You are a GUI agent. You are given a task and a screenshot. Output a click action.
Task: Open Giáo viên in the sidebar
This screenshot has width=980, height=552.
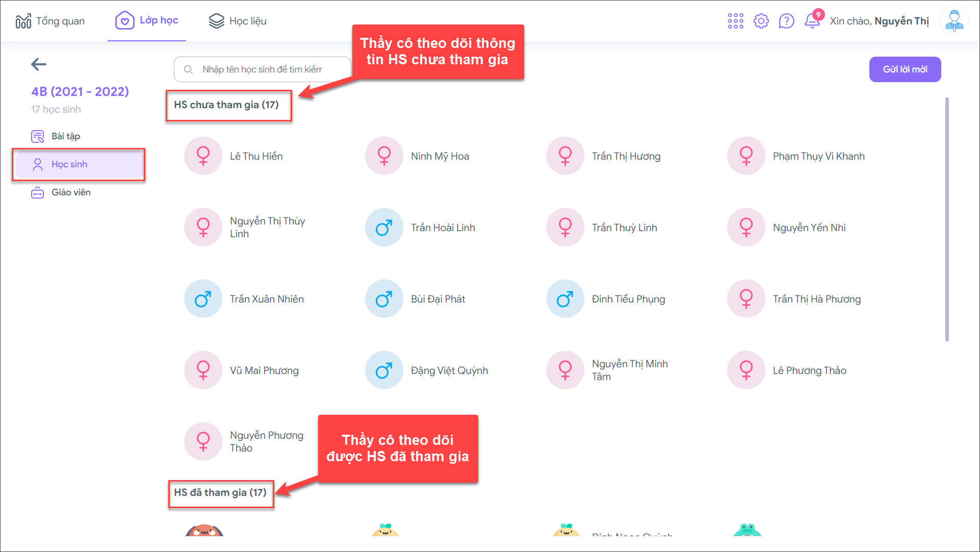[70, 192]
